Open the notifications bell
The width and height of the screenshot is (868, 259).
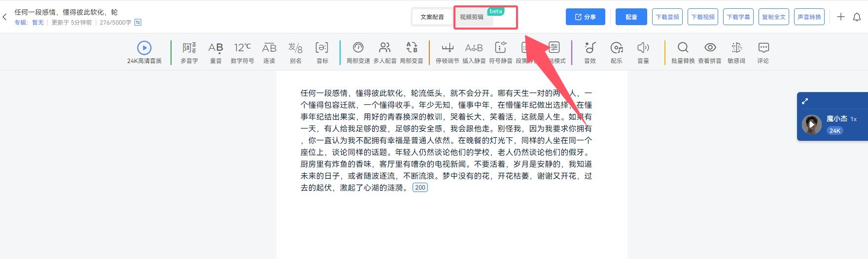point(857,17)
